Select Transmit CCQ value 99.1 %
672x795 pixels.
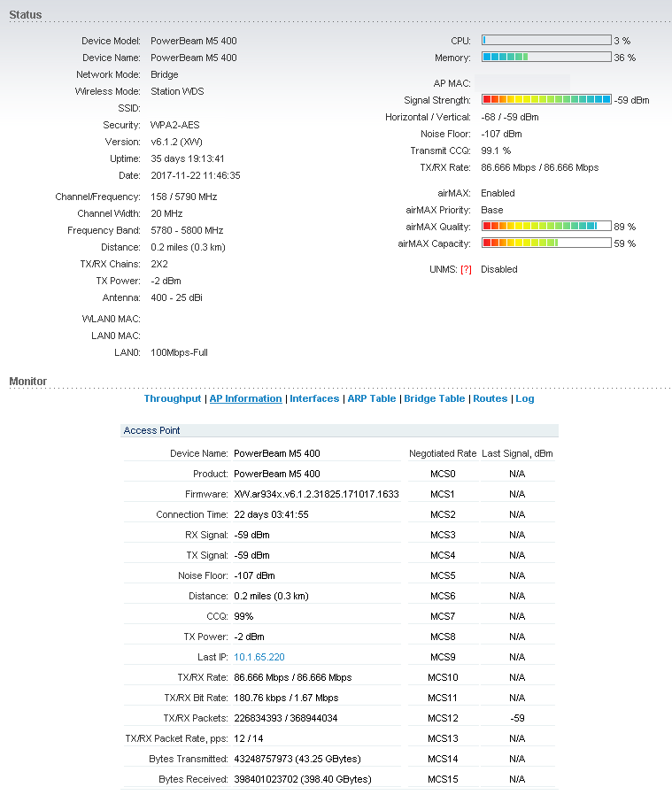pos(496,151)
